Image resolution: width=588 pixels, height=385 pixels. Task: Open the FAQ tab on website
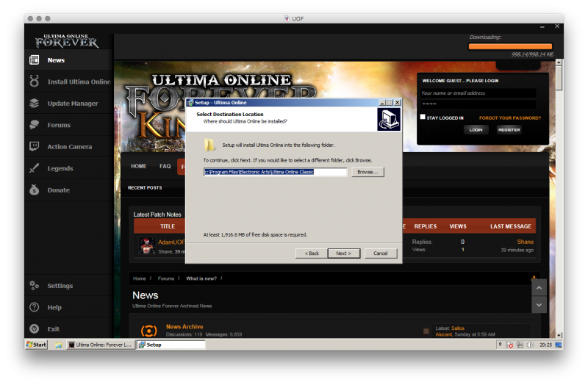coord(165,166)
